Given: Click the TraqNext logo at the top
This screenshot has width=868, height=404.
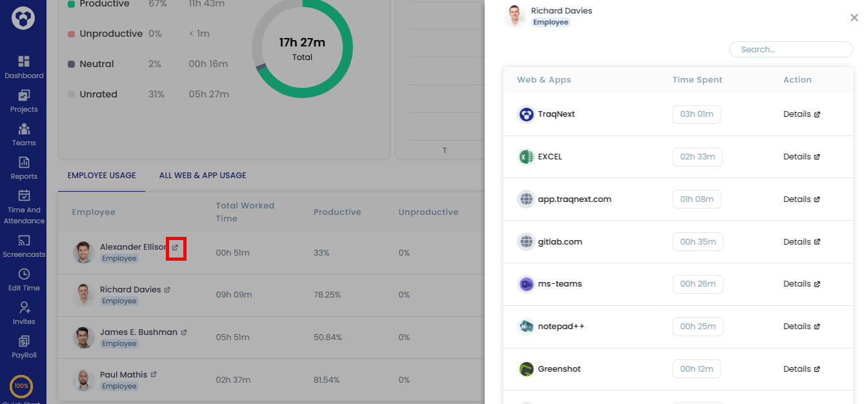Looking at the screenshot, I should point(23,18).
